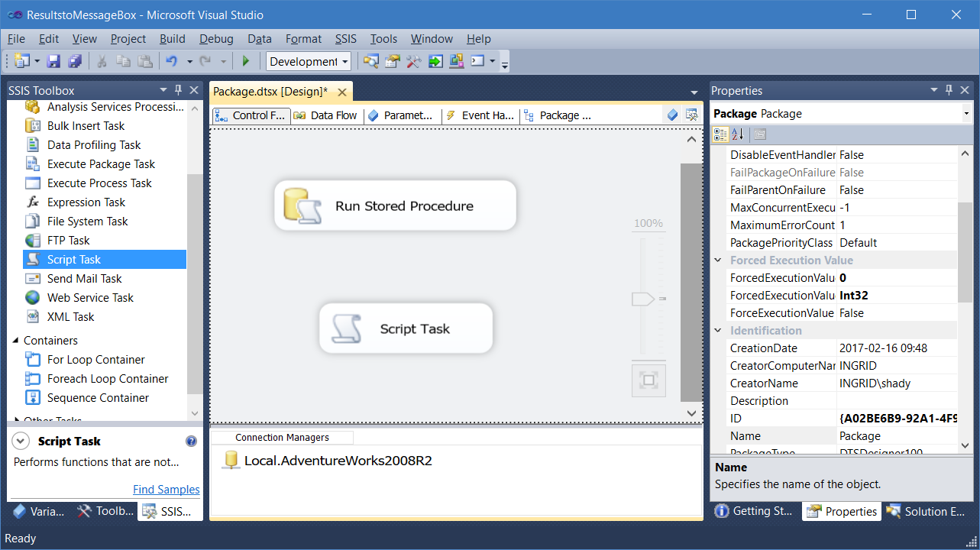The height and width of the screenshot is (550, 980).
Task: Toggle the Categorized view in Properties
Action: pos(720,134)
